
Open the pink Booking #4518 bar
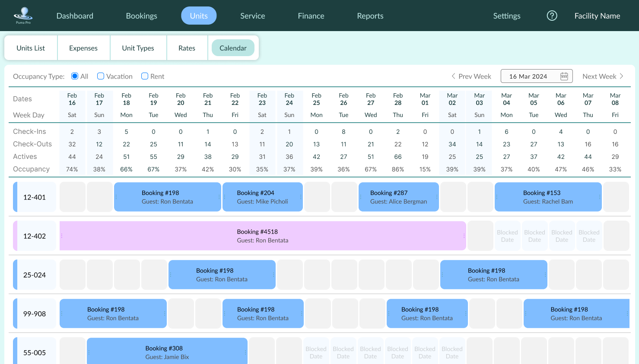coord(263,236)
